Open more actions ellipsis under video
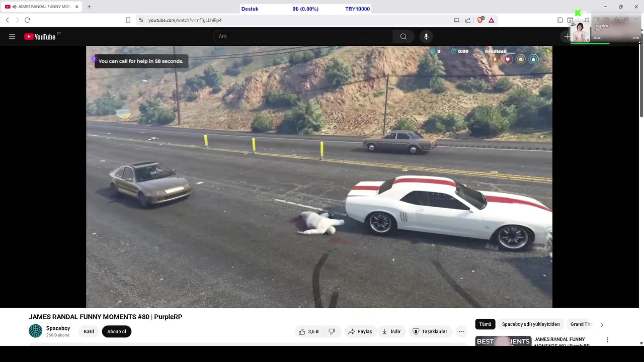 coord(461,331)
